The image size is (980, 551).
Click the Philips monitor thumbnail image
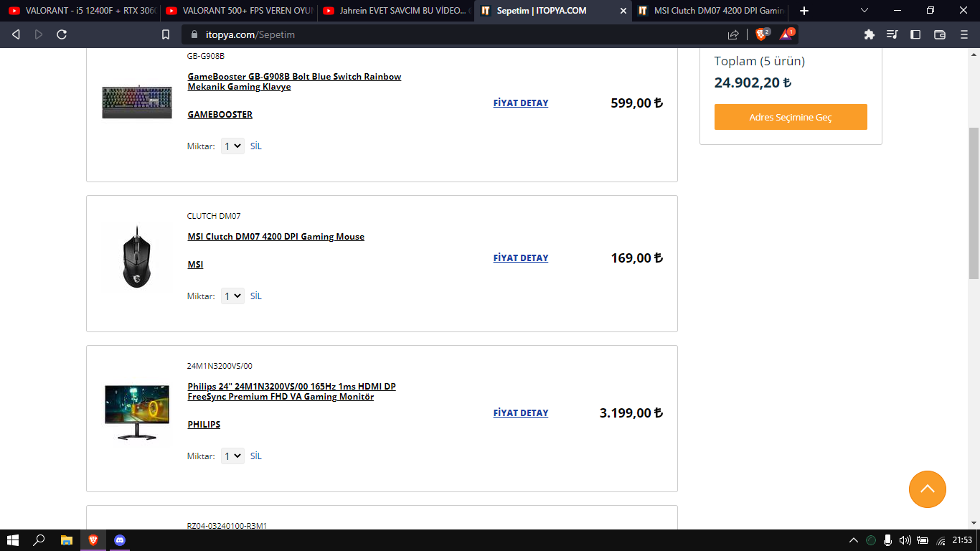pos(137,413)
